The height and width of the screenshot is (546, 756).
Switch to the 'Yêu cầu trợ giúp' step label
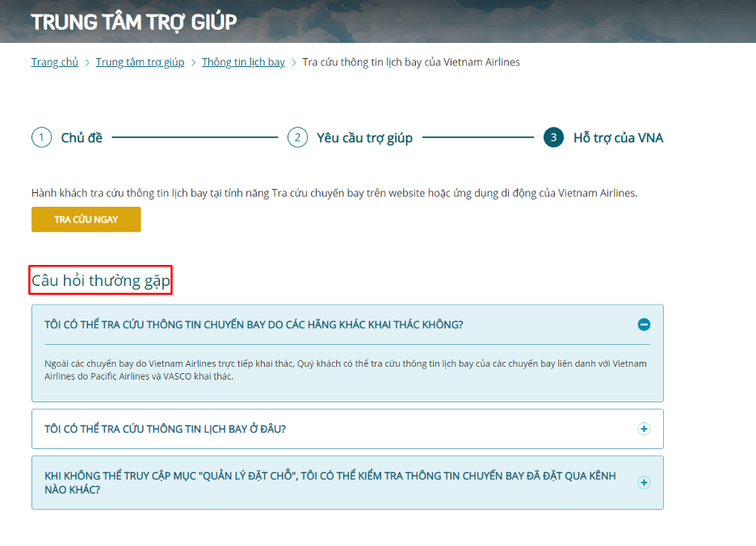click(364, 137)
